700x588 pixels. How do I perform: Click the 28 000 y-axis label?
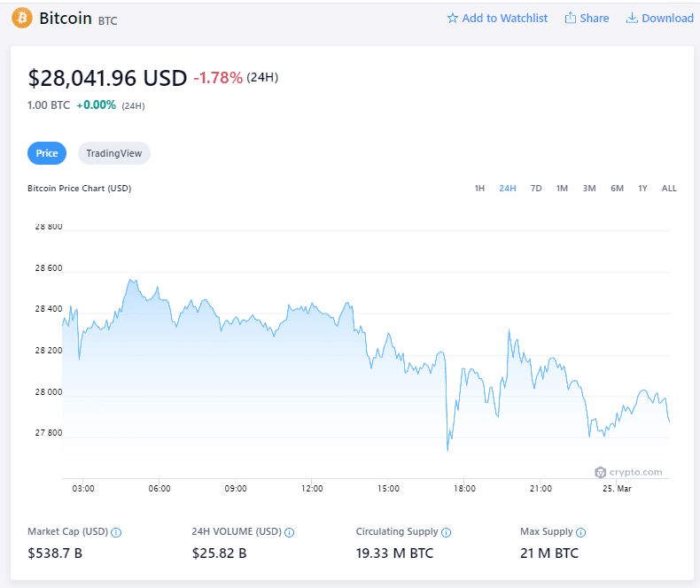49,392
